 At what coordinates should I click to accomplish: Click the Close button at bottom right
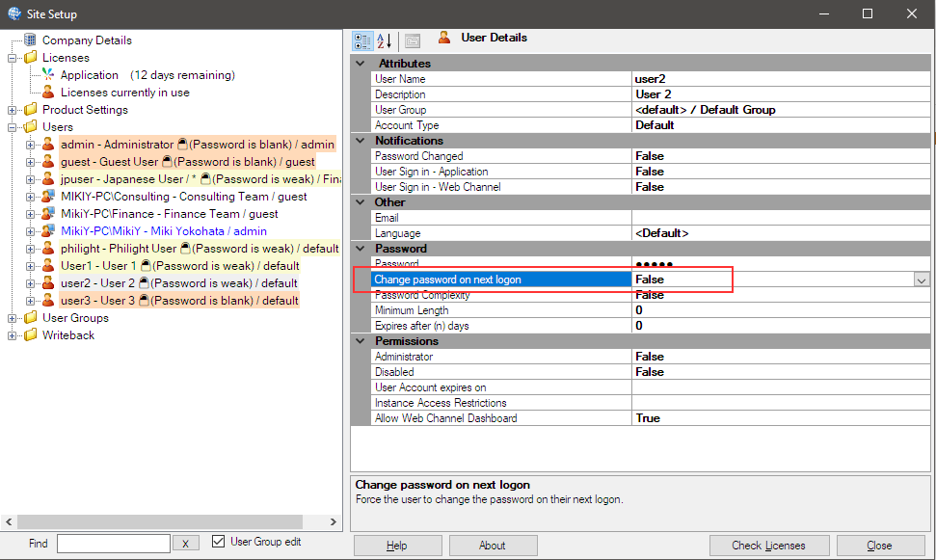pos(880,546)
